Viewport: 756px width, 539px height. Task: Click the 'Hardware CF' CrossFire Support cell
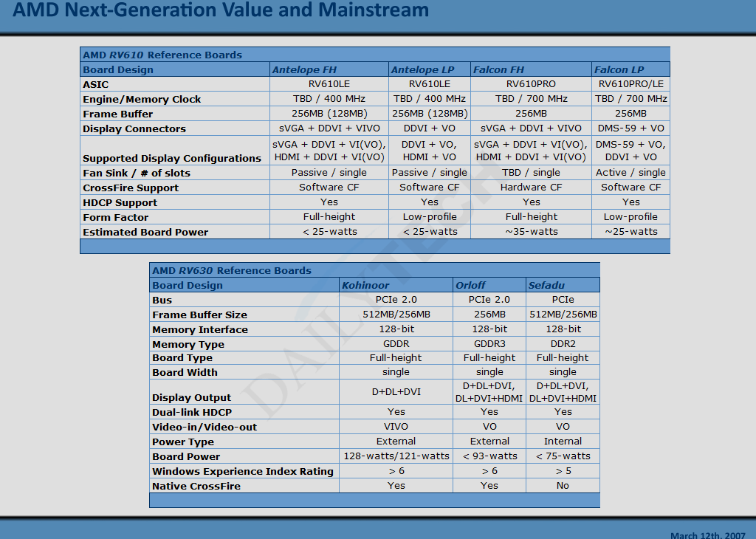coord(531,188)
